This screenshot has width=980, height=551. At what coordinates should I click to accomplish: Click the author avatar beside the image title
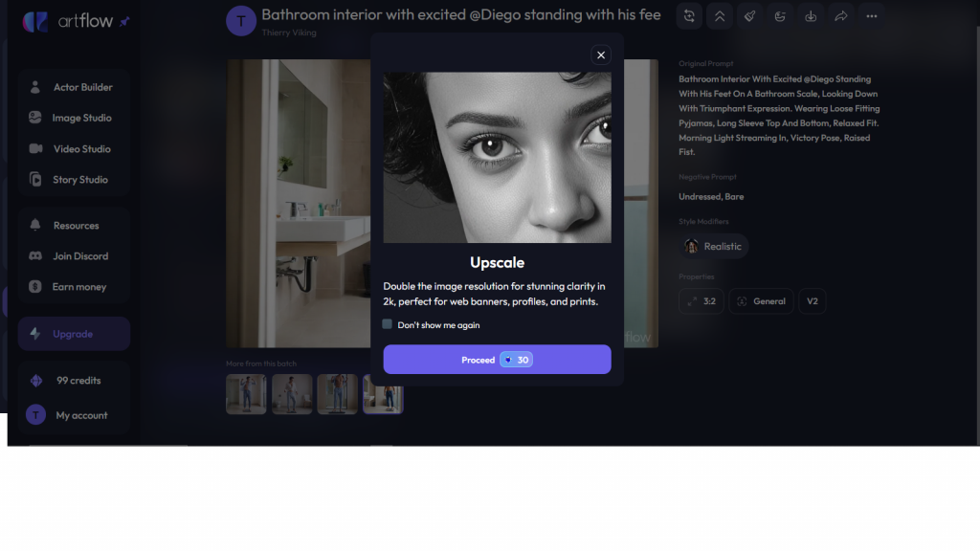[240, 21]
